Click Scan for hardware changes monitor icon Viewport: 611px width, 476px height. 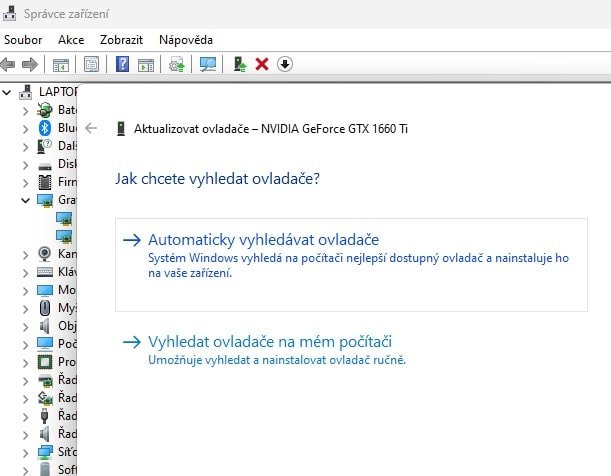(207, 64)
